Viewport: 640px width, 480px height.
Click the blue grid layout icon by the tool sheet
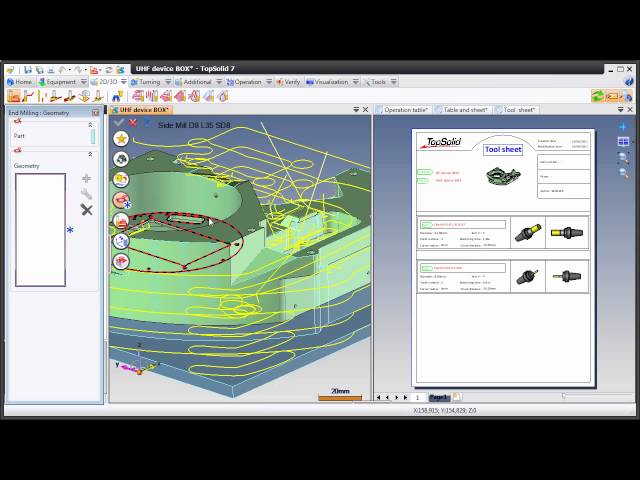624,142
